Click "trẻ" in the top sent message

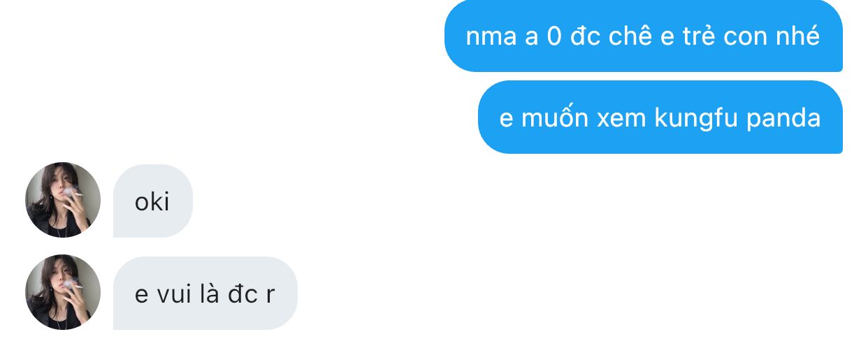click(x=696, y=36)
